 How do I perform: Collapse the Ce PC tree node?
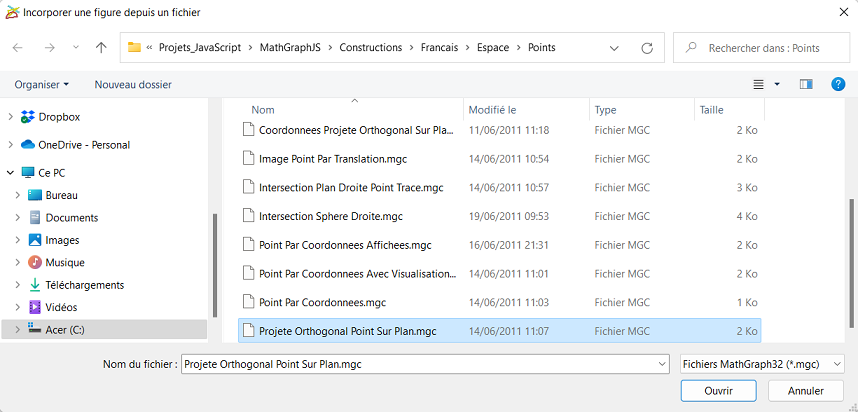pyautogui.click(x=10, y=173)
